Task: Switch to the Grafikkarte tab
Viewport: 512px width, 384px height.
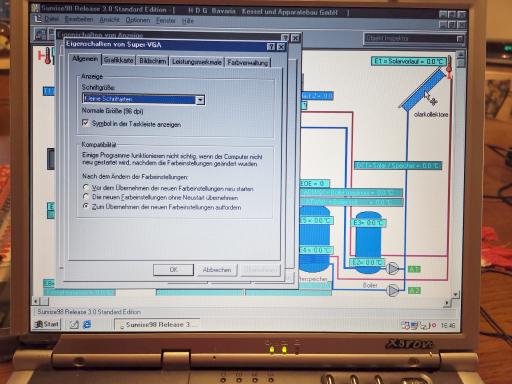Action: (118, 60)
